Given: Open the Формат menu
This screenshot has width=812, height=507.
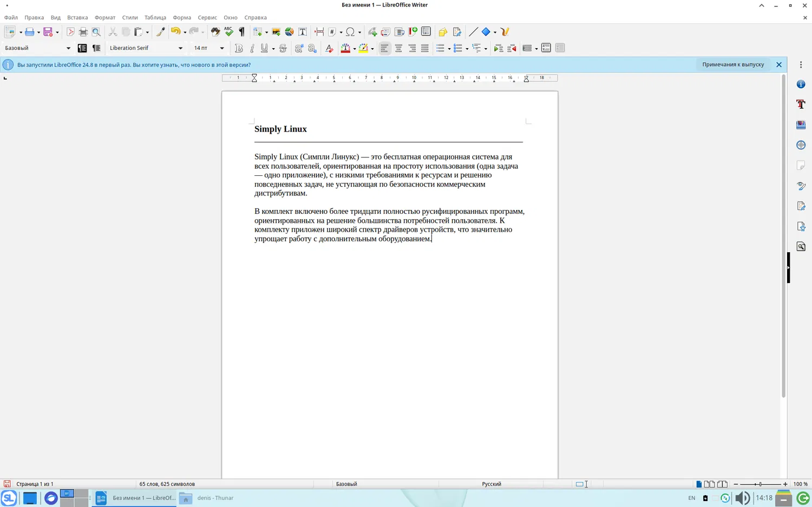Looking at the screenshot, I should 105,17.
